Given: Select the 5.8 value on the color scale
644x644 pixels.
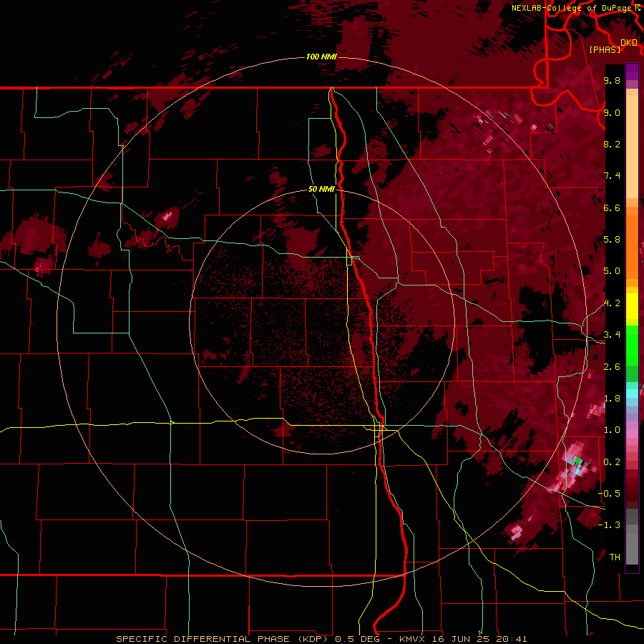Looking at the screenshot, I should pyautogui.click(x=612, y=240).
